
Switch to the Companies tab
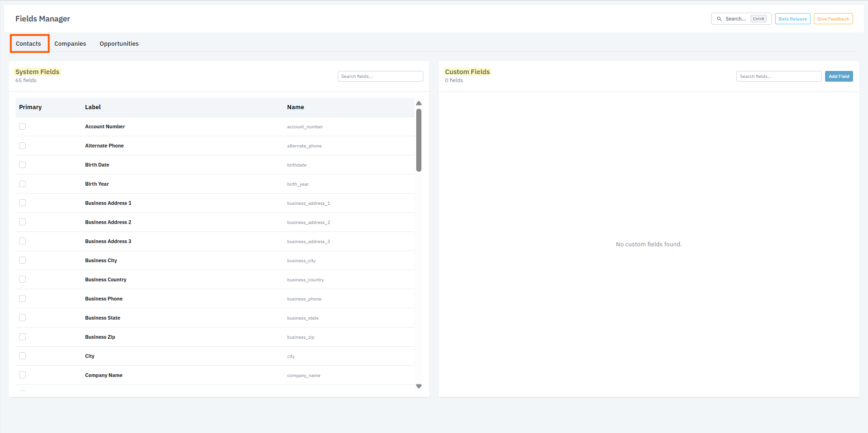coord(70,43)
